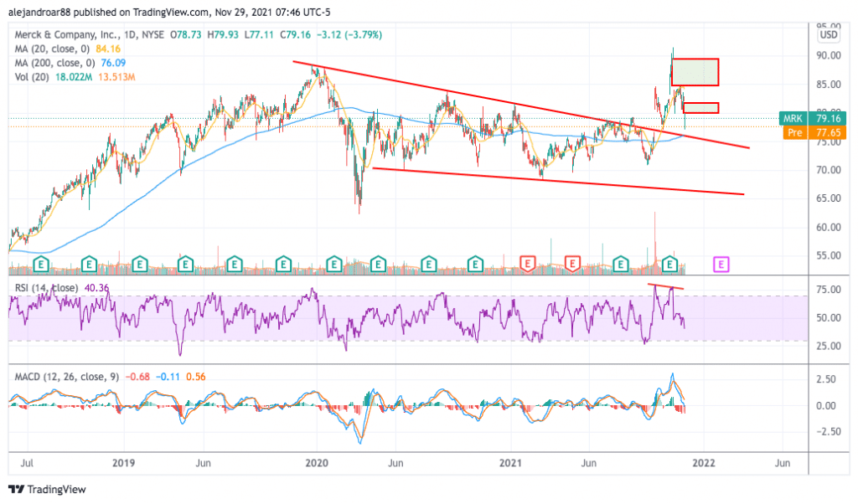This screenshot has height=504, width=858.
Task: Click the close price C79.16
Action: click(296, 34)
